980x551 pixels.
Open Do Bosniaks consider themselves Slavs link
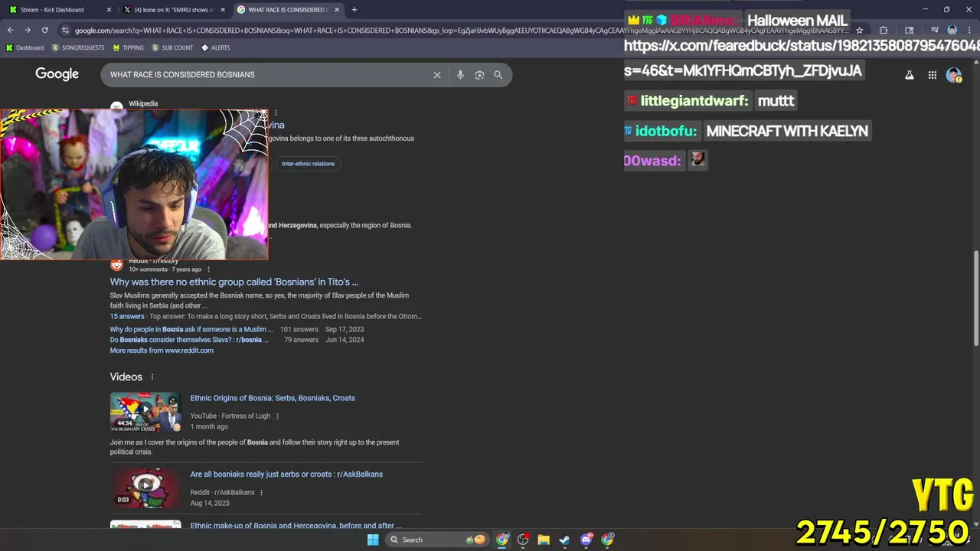click(x=188, y=340)
